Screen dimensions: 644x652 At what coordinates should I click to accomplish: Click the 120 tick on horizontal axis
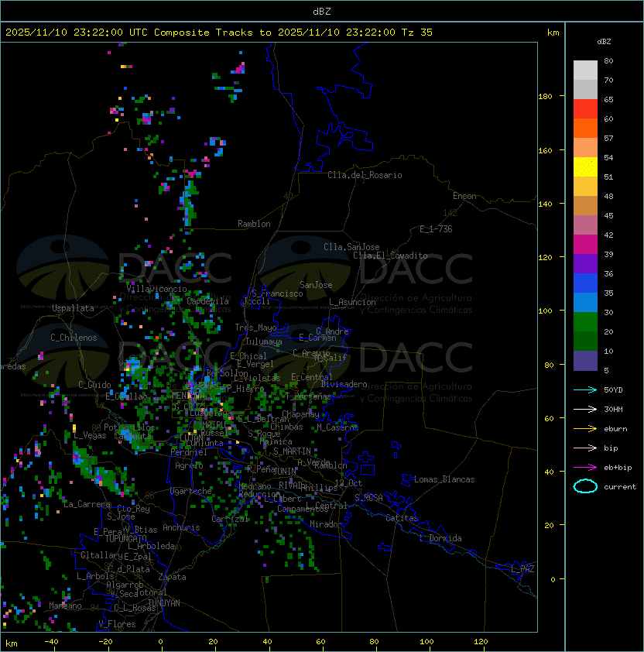481,642
